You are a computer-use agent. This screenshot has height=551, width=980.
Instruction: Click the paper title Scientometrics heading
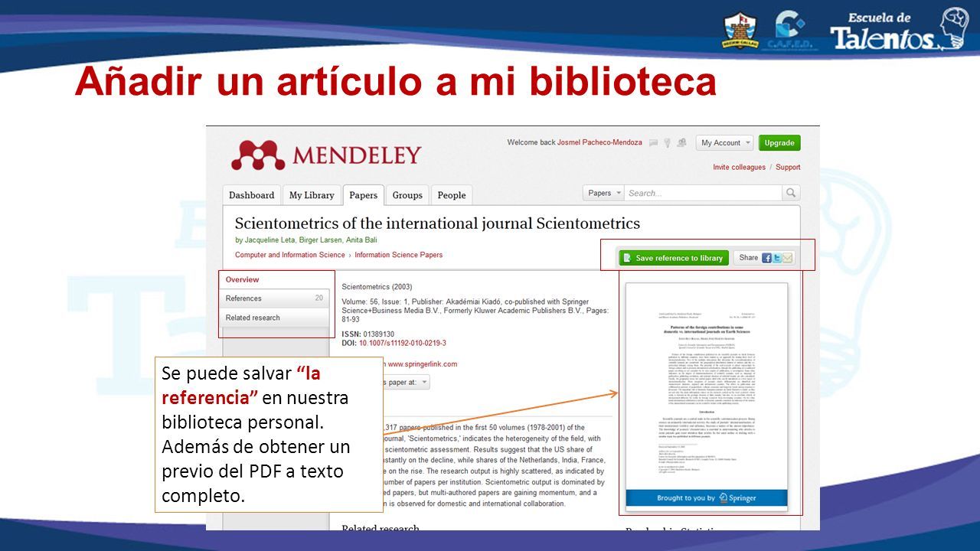[x=437, y=223]
